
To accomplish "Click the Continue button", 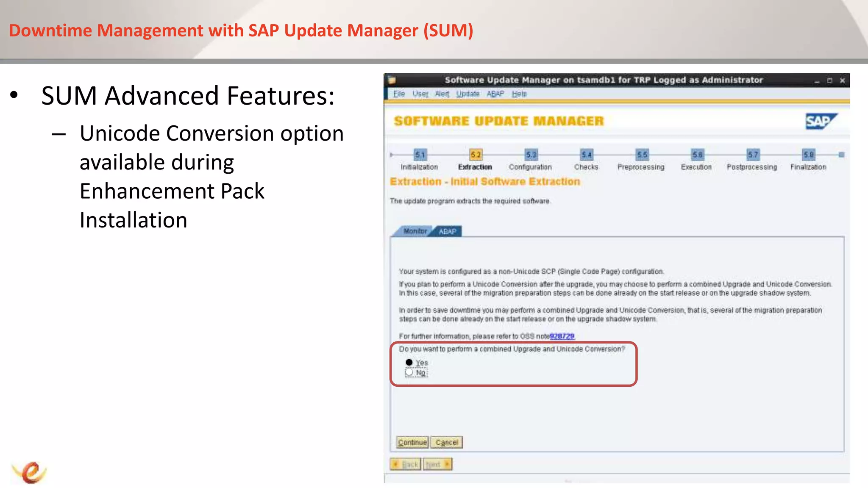I will click(412, 442).
